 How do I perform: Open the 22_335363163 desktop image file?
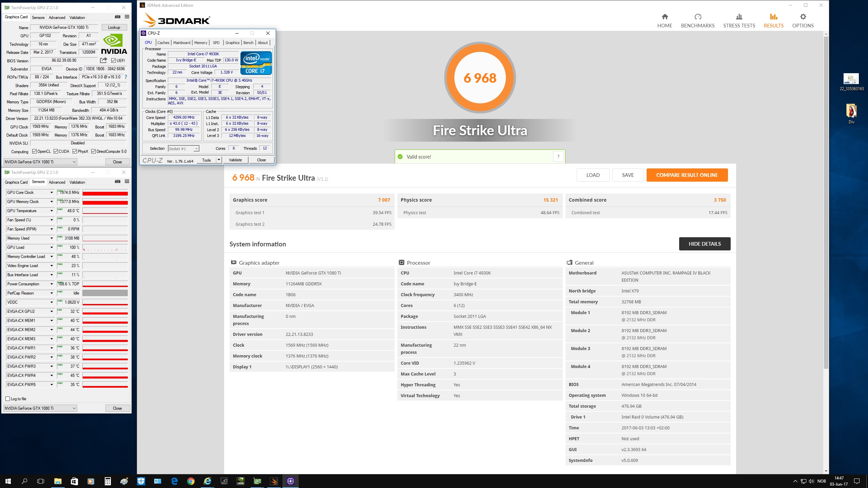click(x=851, y=82)
